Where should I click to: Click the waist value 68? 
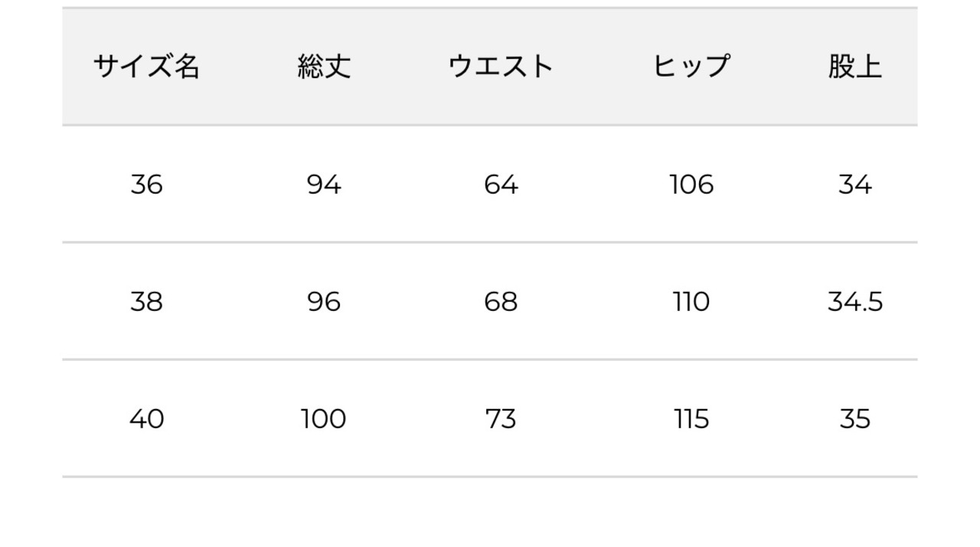pyautogui.click(x=501, y=302)
